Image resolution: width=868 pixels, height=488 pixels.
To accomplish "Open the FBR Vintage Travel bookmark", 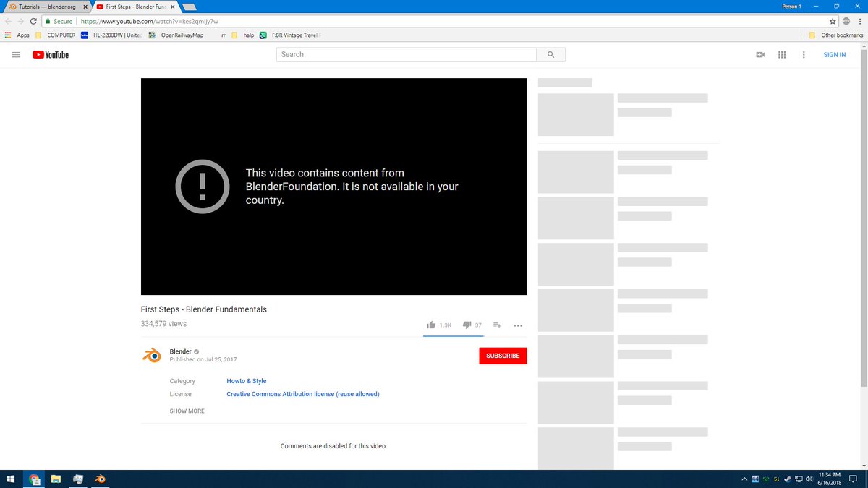I will point(290,35).
